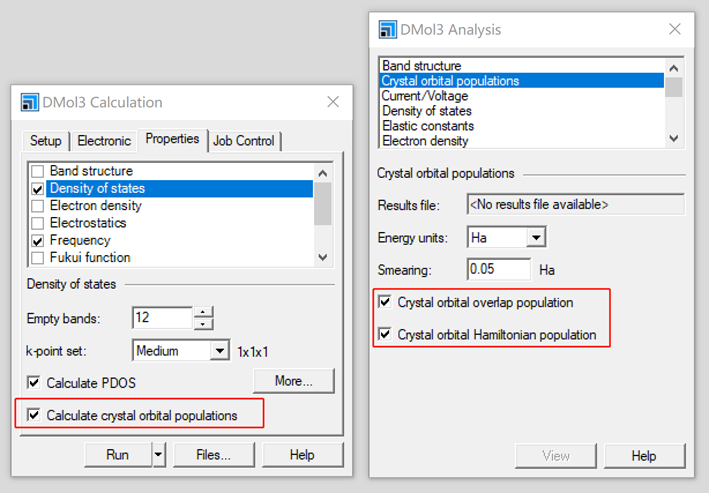
Task: Increase Empty bands with up arrow
Action: point(203,313)
